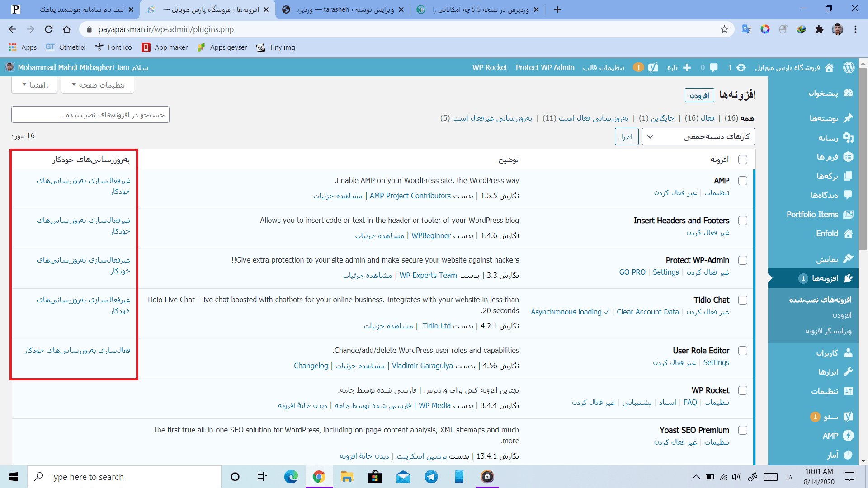868x488 pixels.
Task: Check the Yoast SEO Premium plugin checkbox
Action: click(742, 430)
